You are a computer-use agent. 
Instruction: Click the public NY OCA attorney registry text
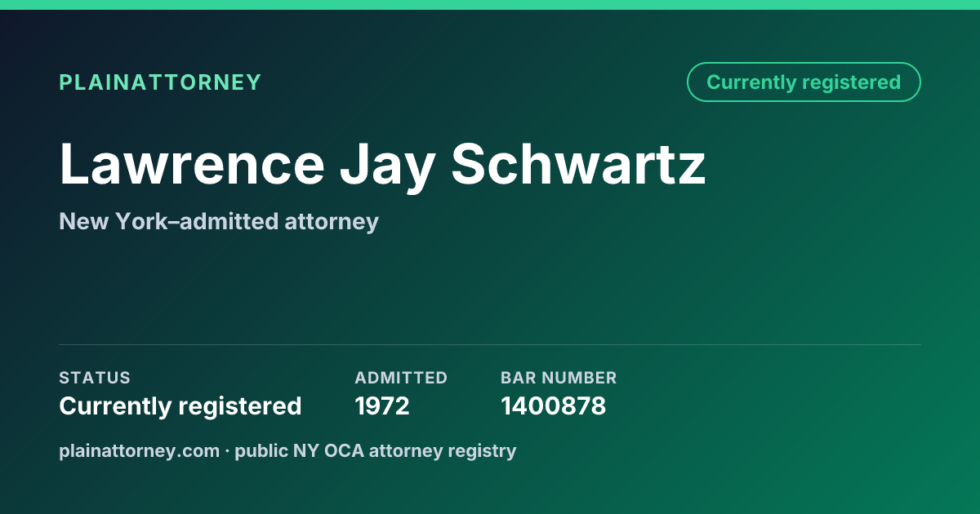click(x=376, y=450)
